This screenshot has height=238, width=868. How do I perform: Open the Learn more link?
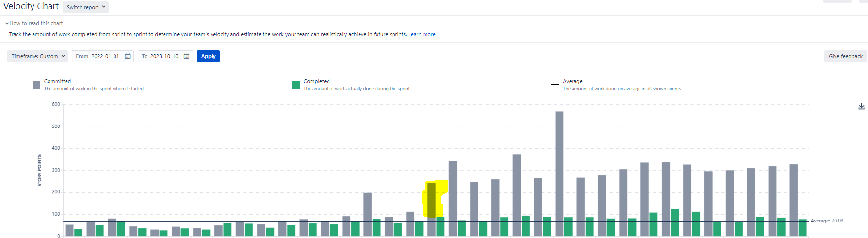tap(422, 34)
